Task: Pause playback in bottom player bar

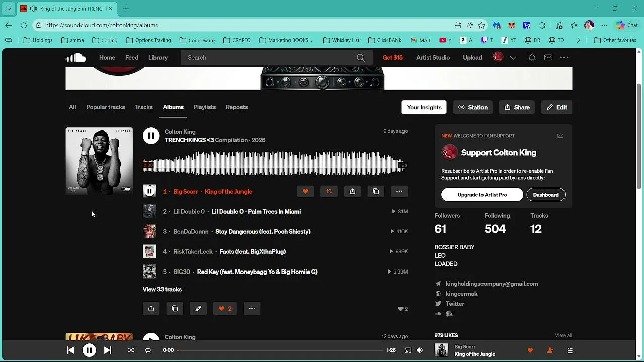Action: coord(89,350)
